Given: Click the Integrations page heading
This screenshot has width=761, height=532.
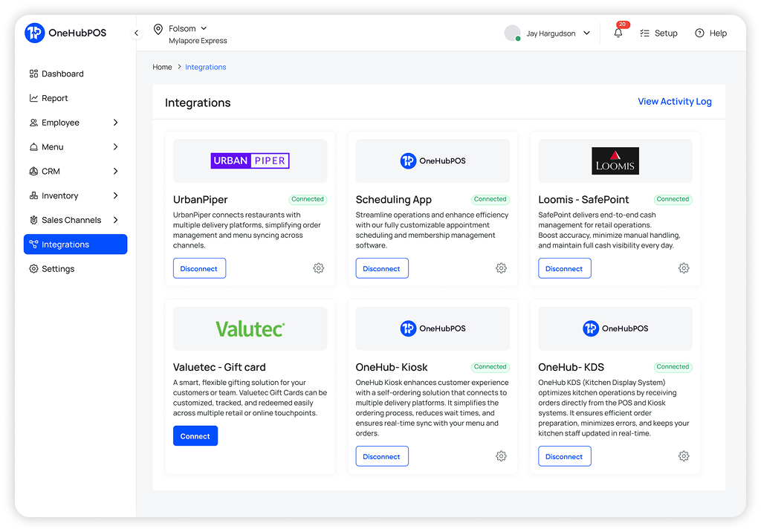Looking at the screenshot, I should [198, 103].
